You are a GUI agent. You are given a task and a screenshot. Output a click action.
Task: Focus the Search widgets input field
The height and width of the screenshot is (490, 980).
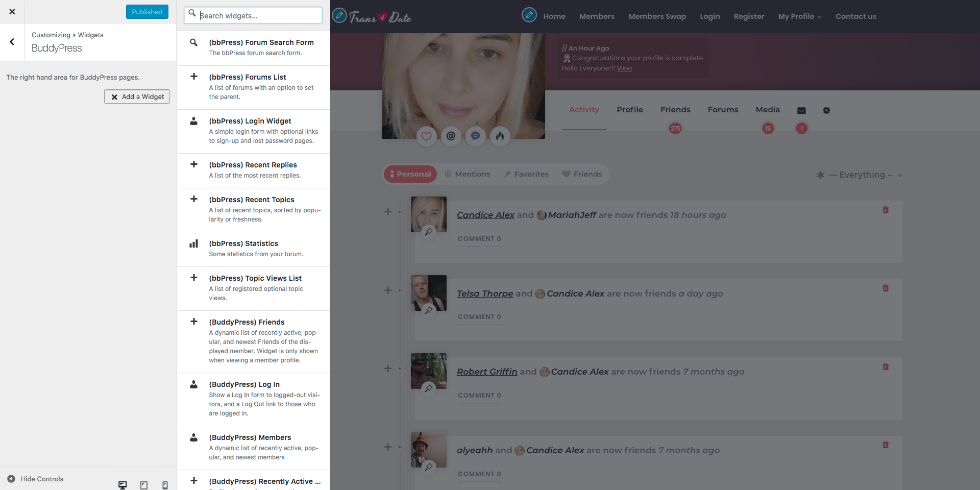tap(253, 15)
